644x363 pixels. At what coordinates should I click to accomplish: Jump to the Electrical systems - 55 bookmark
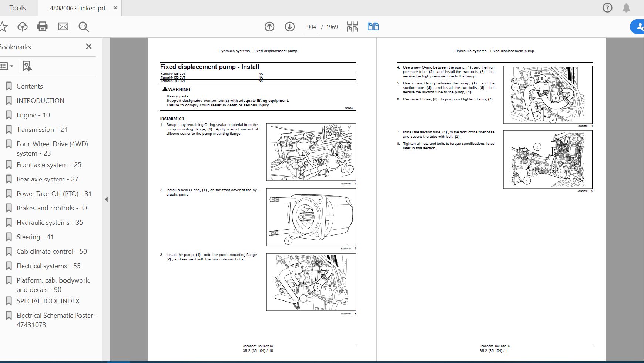(x=48, y=266)
